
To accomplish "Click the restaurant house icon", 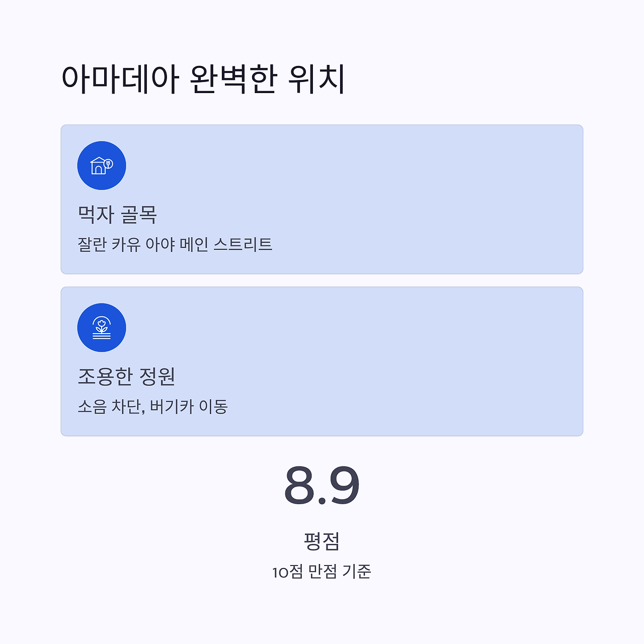I will [x=102, y=166].
